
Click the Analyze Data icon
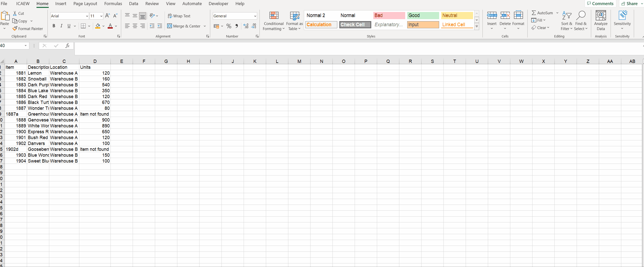pyautogui.click(x=601, y=16)
